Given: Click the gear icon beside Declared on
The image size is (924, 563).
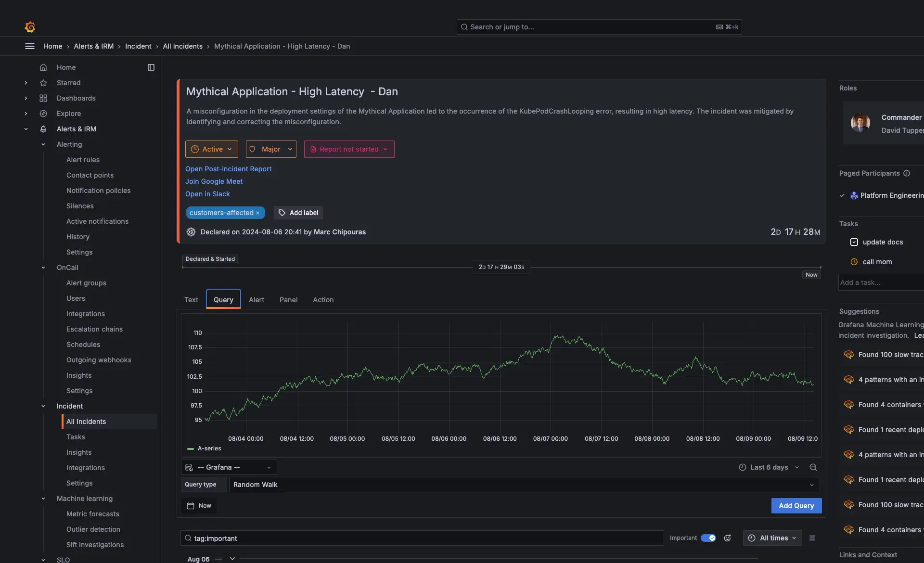Looking at the screenshot, I should [x=191, y=232].
